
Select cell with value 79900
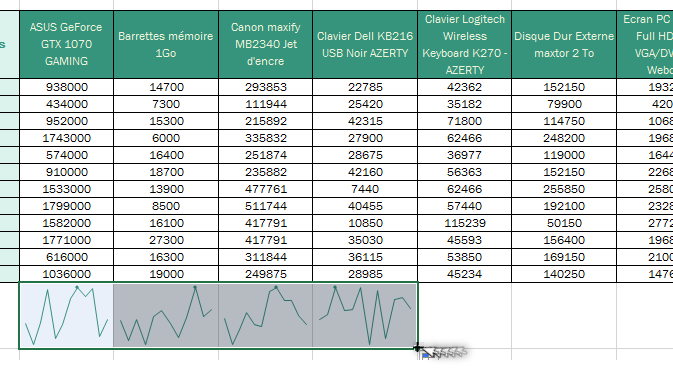(564, 104)
